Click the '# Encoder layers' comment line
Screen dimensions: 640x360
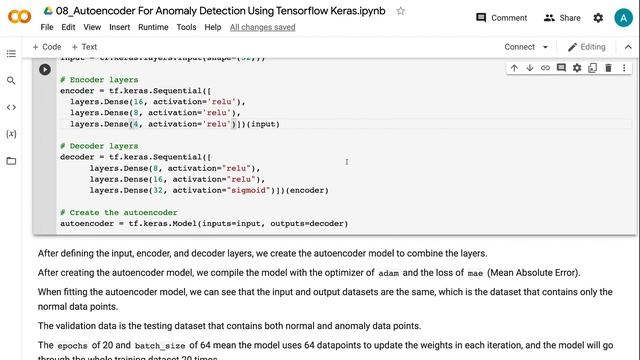coord(99,80)
